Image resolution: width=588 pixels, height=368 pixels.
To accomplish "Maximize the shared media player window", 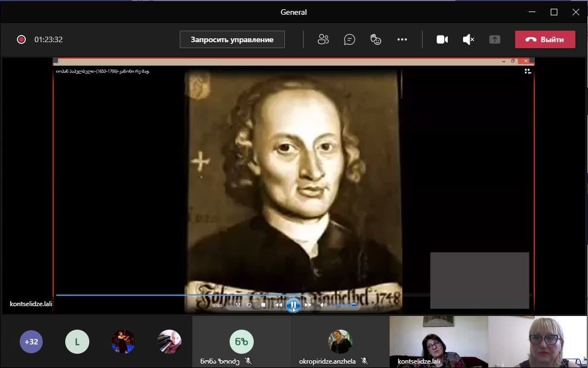I will point(512,61).
